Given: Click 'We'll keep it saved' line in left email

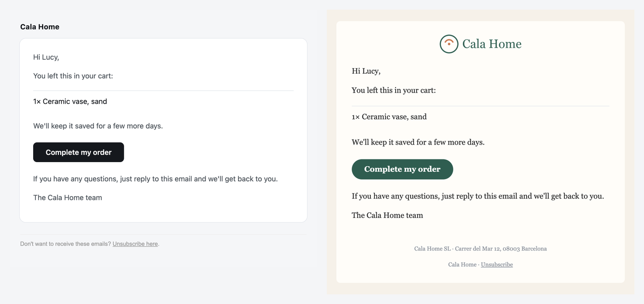Looking at the screenshot, I should pyautogui.click(x=98, y=126).
